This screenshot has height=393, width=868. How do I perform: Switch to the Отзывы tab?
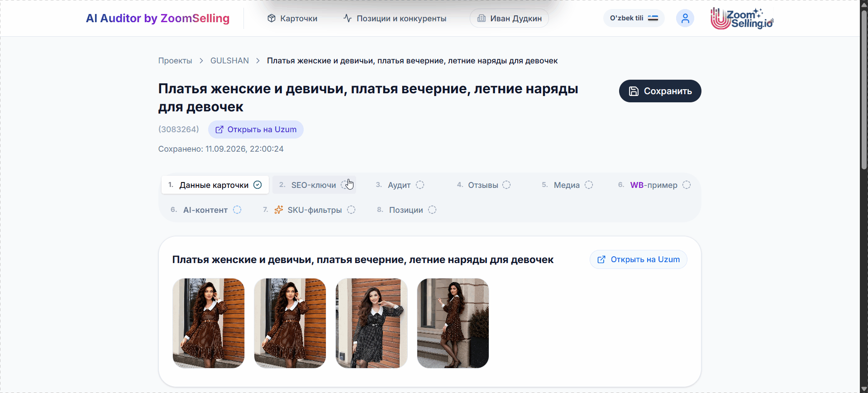[x=483, y=185]
